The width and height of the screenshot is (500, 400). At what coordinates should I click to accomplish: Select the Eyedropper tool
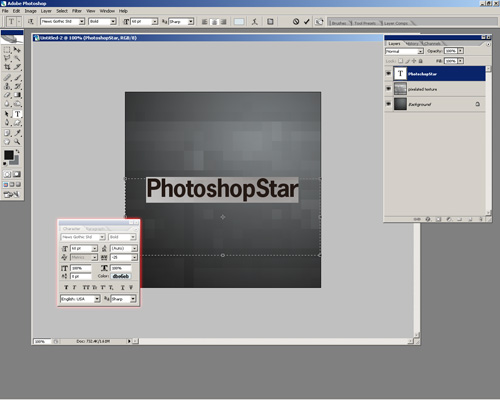[17, 133]
